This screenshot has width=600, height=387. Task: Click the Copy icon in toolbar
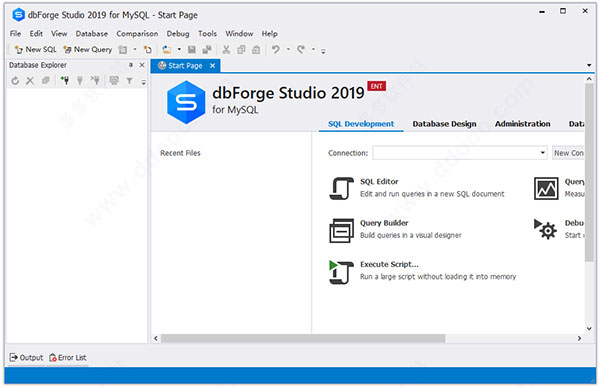click(241, 49)
